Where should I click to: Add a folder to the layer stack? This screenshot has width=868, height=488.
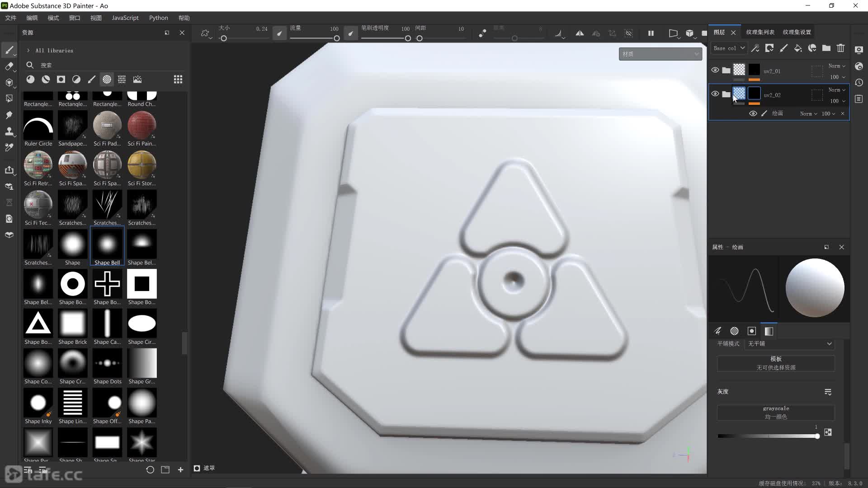click(826, 48)
